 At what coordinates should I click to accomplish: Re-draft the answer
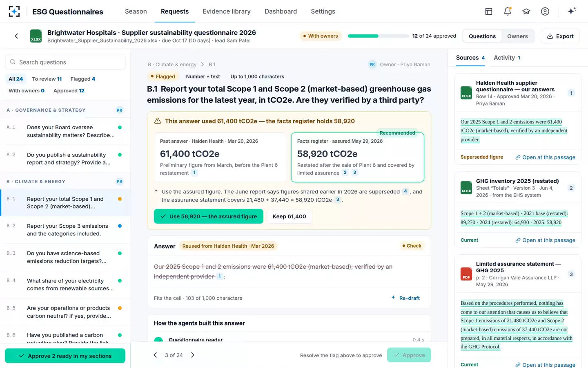pos(405,298)
